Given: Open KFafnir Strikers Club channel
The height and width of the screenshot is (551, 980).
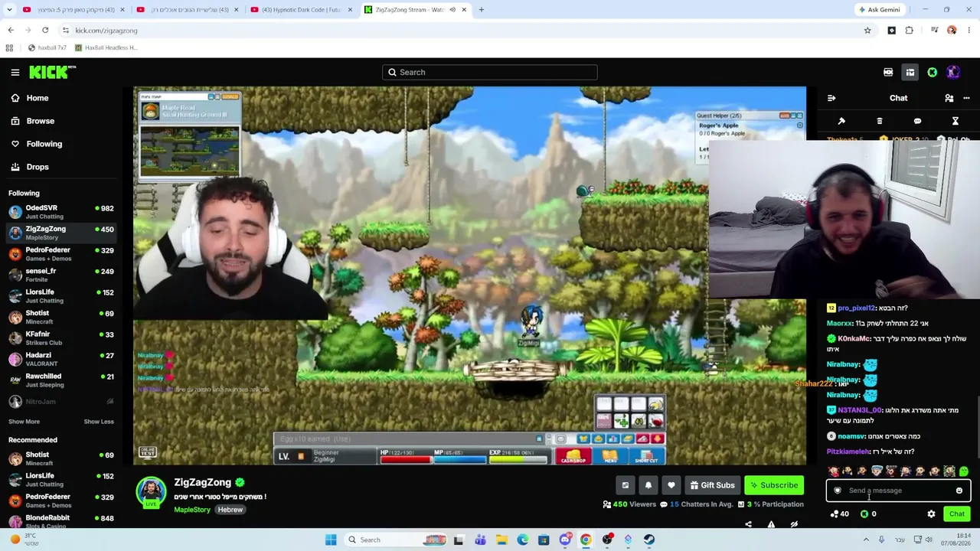Looking at the screenshot, I should [x=61, y=338].
